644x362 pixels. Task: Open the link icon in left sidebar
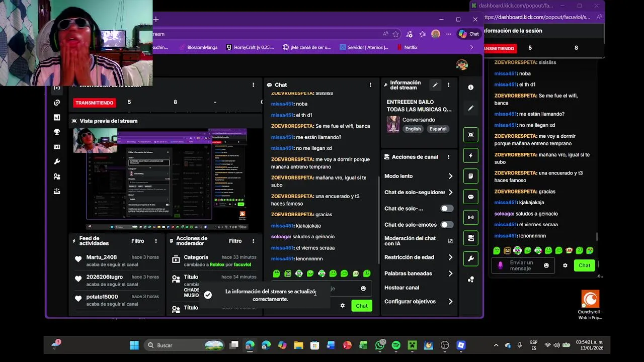57,103
